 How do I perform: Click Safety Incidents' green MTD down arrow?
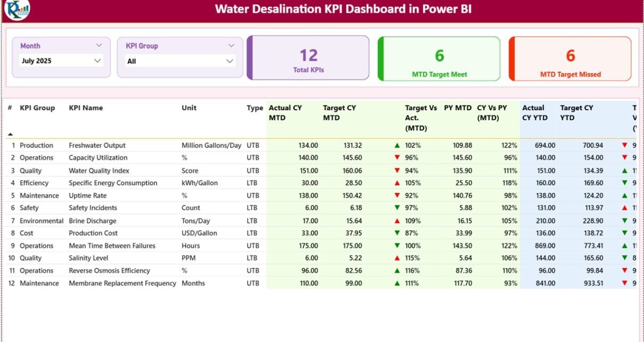pyautogui.click(x=397, y=208)
